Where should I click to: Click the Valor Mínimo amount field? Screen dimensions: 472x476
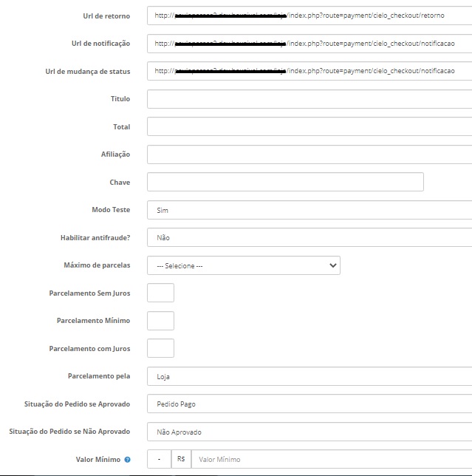click(x=331, y=460)
